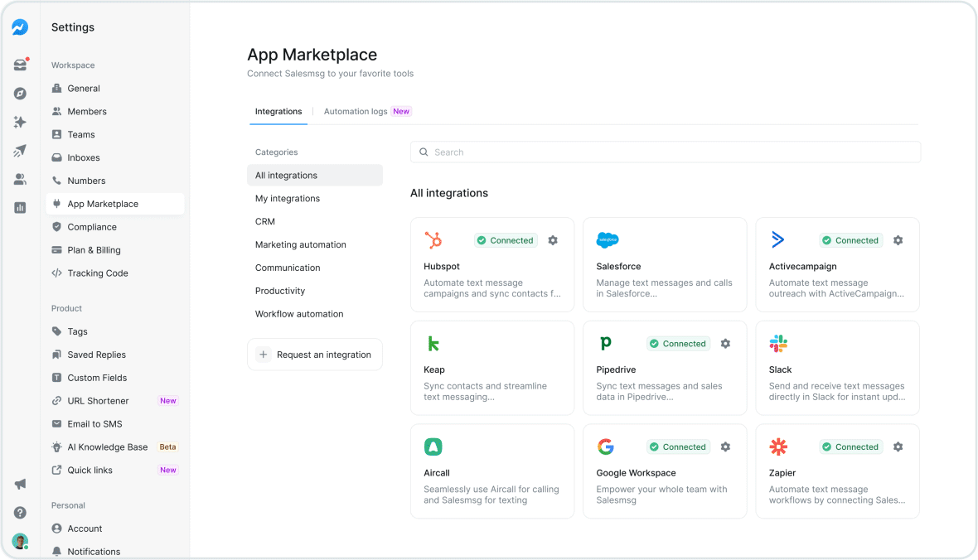Open AI Knowledge Base settings
The image size is (978, 560).
(114, 447)
